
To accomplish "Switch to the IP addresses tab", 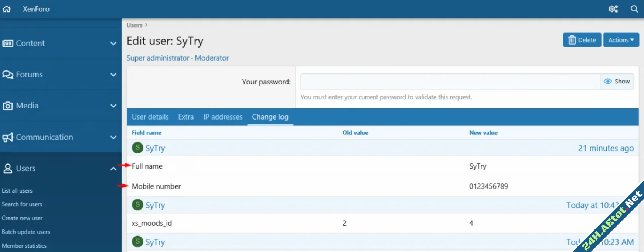I will point(223,117).
